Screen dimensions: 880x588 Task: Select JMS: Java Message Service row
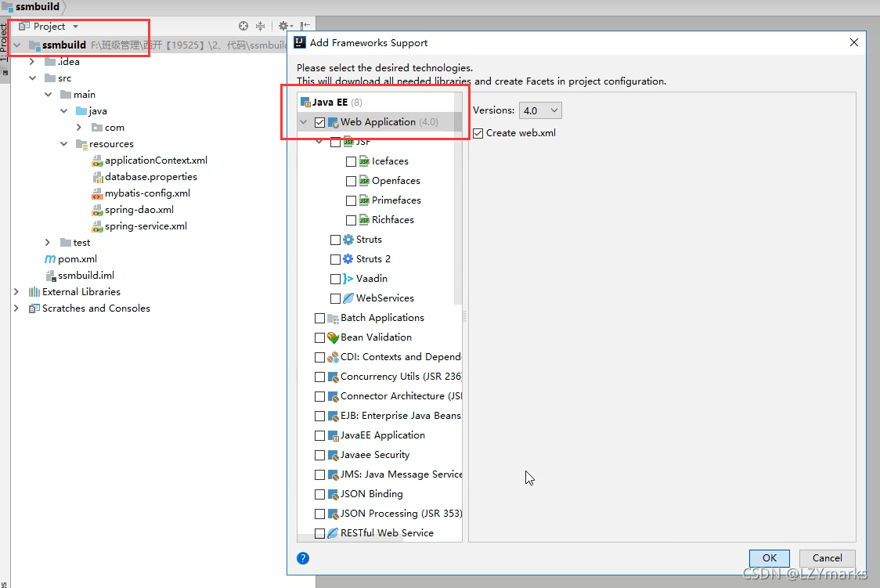click(x=380, y=474)
